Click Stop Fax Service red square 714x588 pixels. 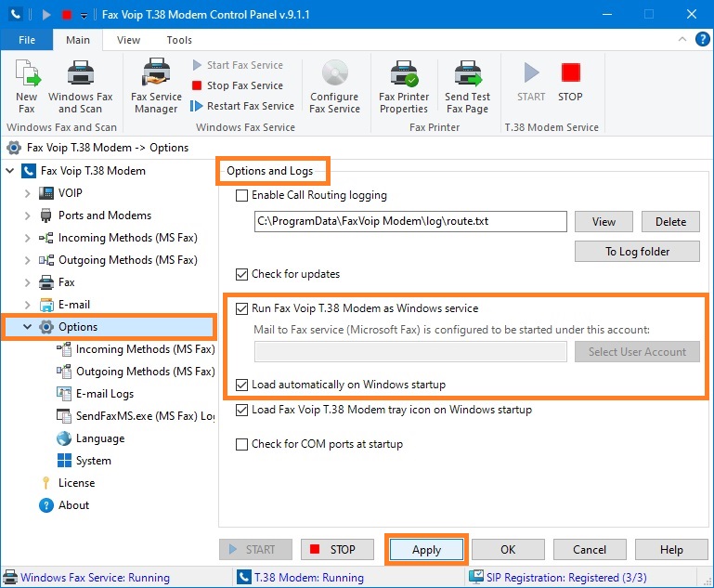point(197,85)
